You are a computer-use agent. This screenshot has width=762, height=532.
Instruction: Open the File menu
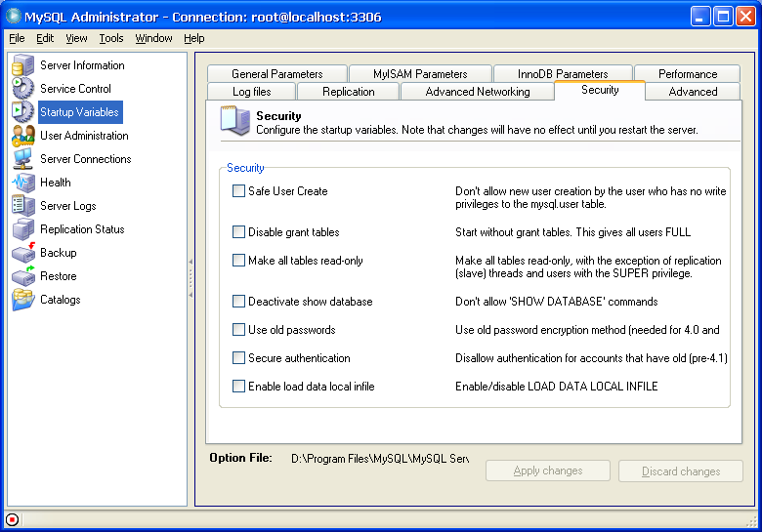pos(17,38)
